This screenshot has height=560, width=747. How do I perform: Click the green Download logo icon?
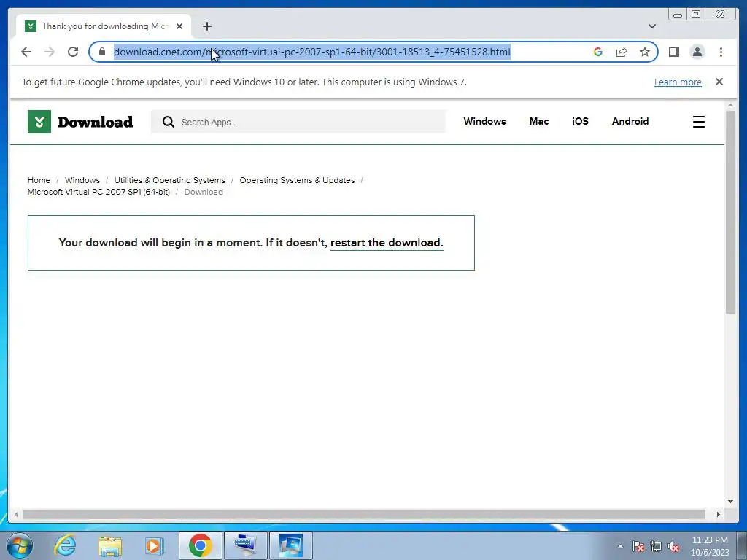[x=39, y=122]
